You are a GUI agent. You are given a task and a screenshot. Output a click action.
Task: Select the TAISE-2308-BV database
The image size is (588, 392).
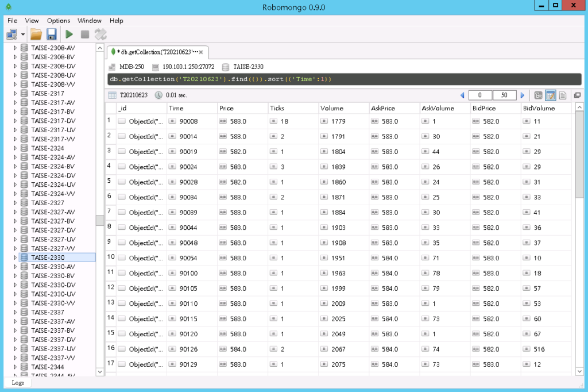tap(52, 57)
